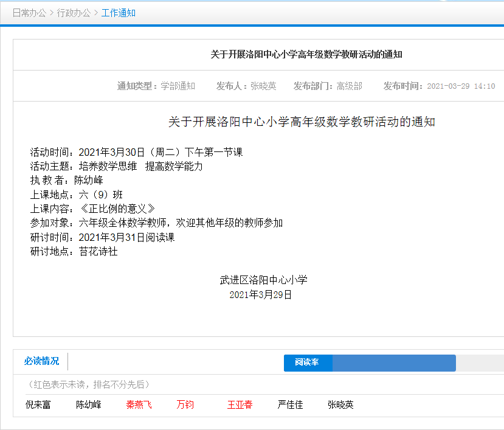The height and width of the screenshot is (430, 504).
Task: Click the 研讨地点：苔花诗社 line
Action: point(74,252)
